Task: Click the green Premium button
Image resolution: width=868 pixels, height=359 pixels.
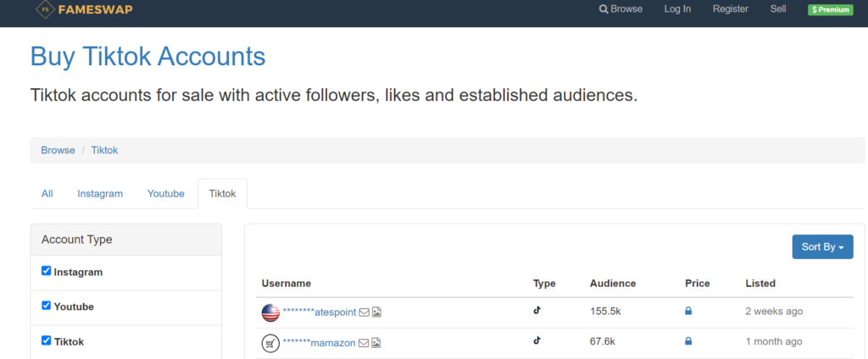Action: [x=831, y=9]
